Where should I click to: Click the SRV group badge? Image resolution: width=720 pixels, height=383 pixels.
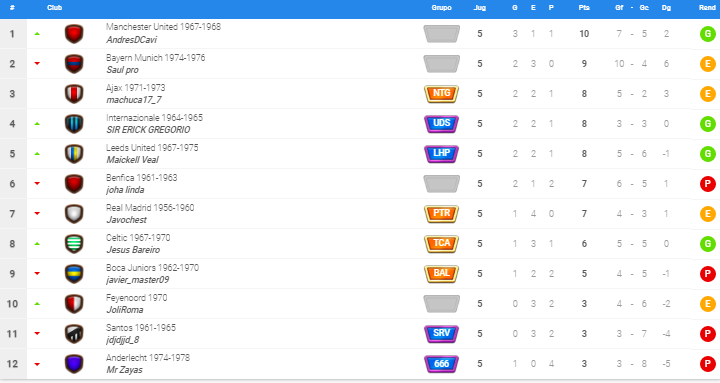[x=441, y=333]
